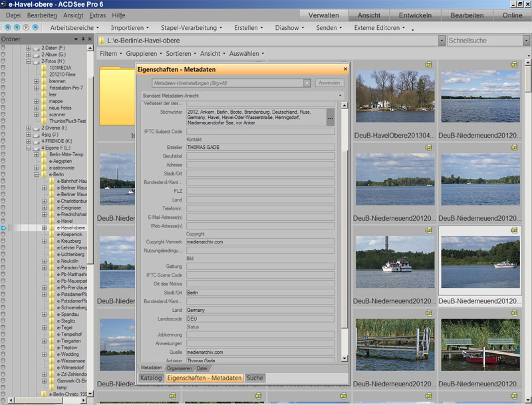532x405 pixels.
Task: Click the Back navigation arrow icon
Action: [x=16, y=28]
